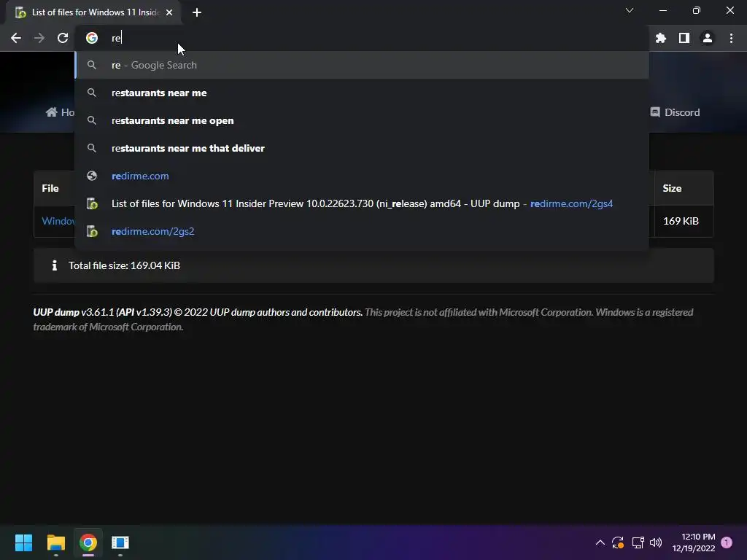The height and width of the screenshot is (560, 747).
Task: Open the blue window app in the taskbar
Action: tap(120, 542)
